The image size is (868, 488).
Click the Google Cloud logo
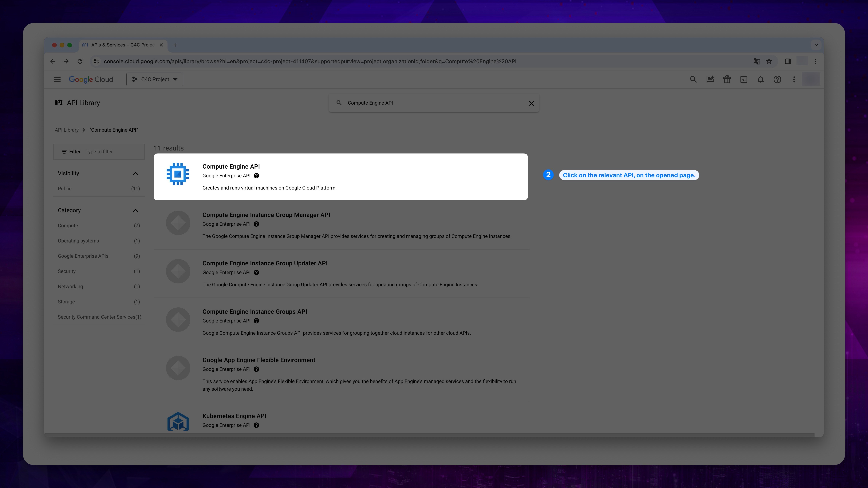[x=91, y=79]
